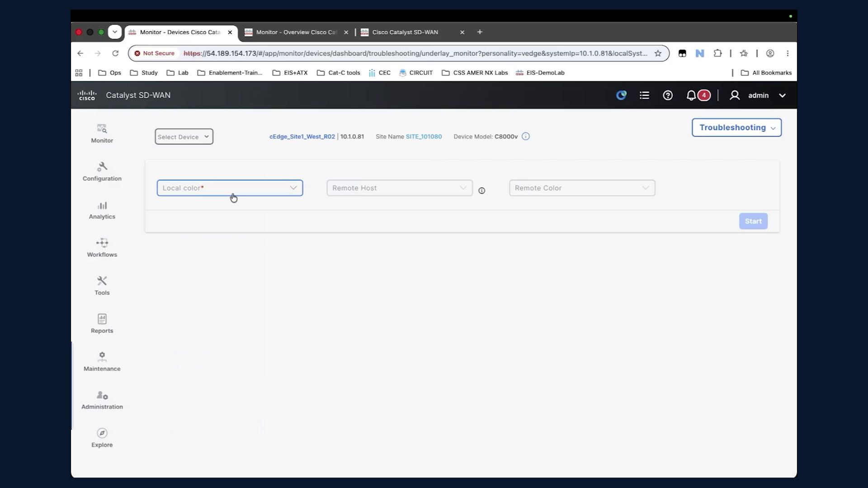The height and width of the screenshot is (488, 868).
Task: Open the SITE_101080 site link
Action: coord(424,136)
